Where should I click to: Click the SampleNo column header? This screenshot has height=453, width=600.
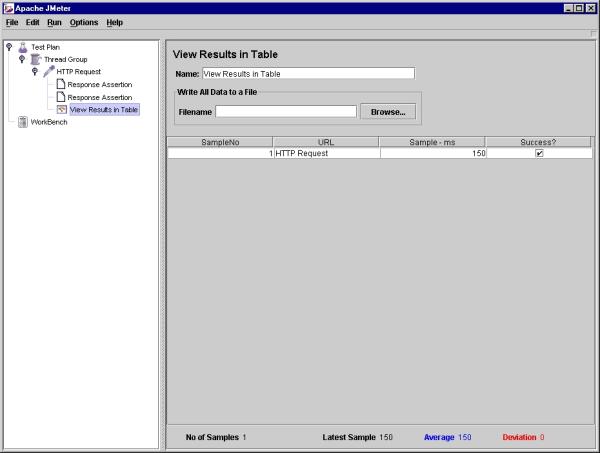[x=220, y=142]
